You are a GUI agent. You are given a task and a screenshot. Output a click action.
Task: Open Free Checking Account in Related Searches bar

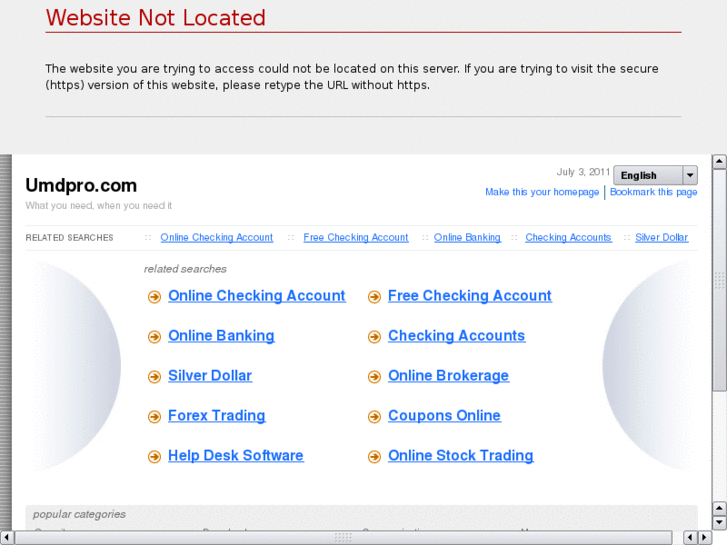(x=356, y=237)
